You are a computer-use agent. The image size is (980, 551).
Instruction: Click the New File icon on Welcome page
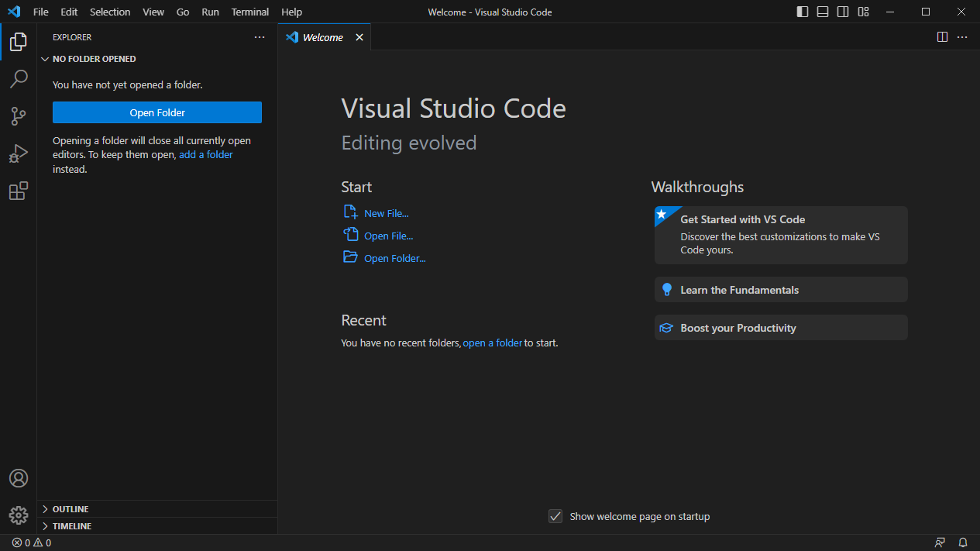point(350,212)
